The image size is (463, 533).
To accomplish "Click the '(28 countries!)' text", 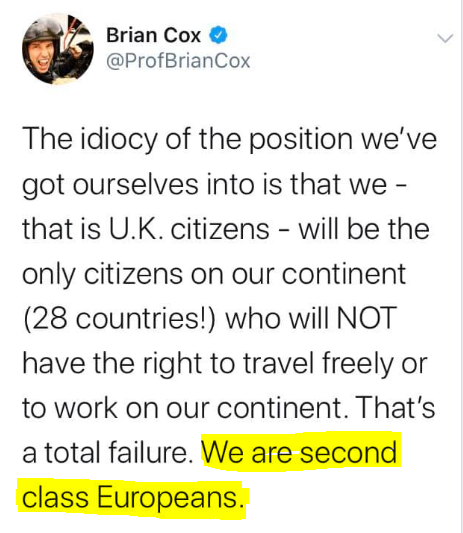I will click(119, 319).
